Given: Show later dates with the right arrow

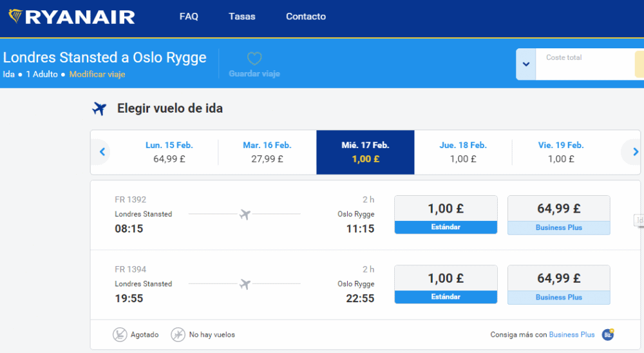Looking at the screenshot, I should 635,152.
